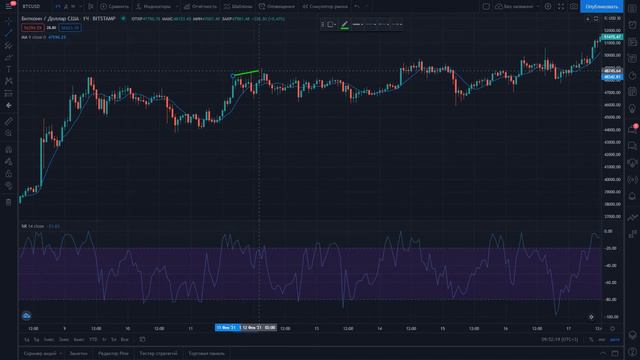This screenshot has width=640, height=360.
Task: Open the Оповещение (alert) button
Action: (277, 6)
